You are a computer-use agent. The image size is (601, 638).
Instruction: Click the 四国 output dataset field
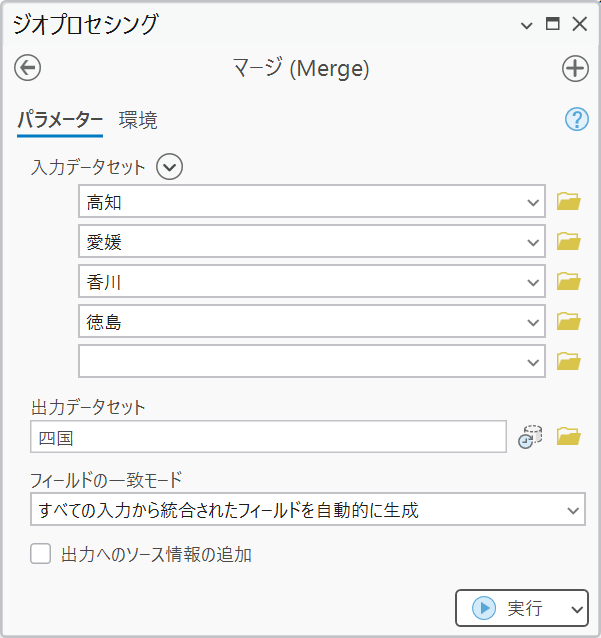[x=268, y=437]
